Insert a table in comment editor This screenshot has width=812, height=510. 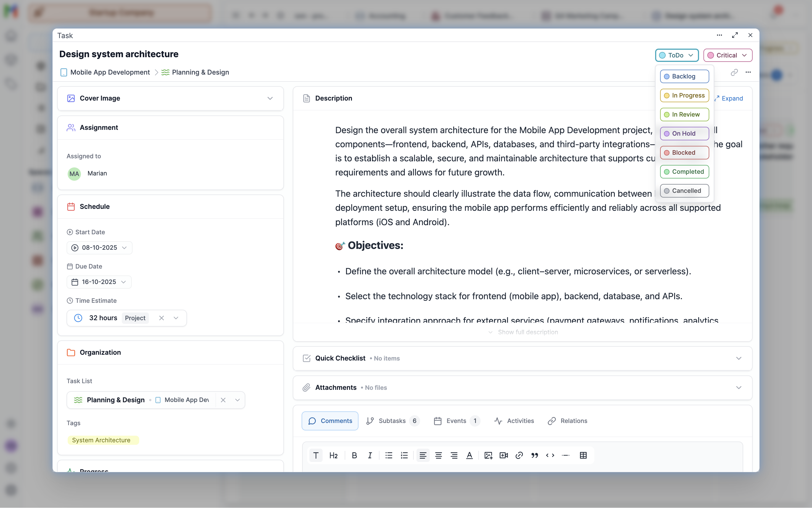click(583, 455)
